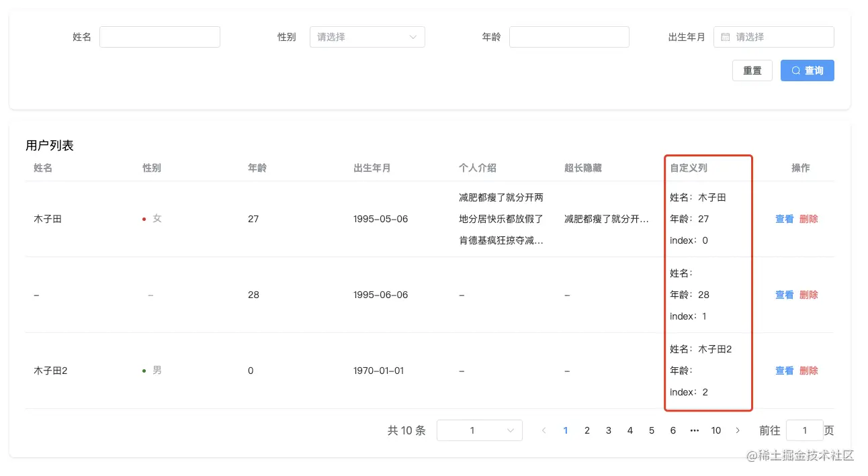Click the 前往 page jump input
The image size is (868, 476).
coord(804,430)
